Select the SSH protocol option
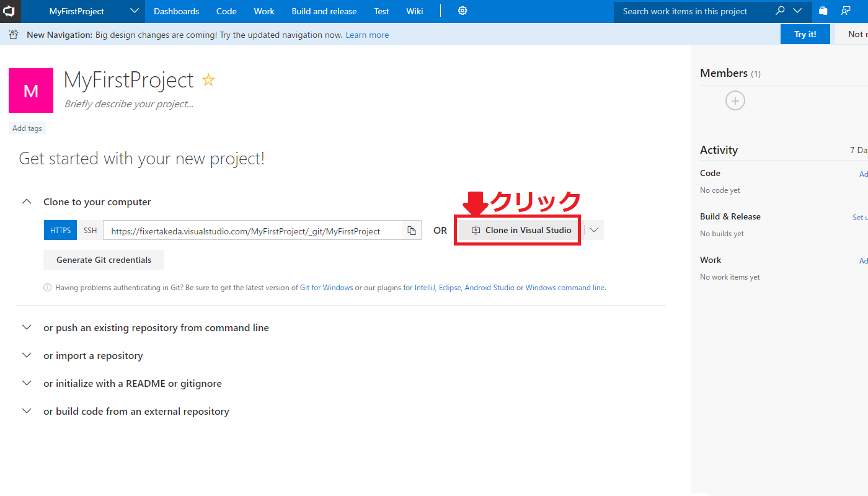The image size is (868, 496). (91, 231)
